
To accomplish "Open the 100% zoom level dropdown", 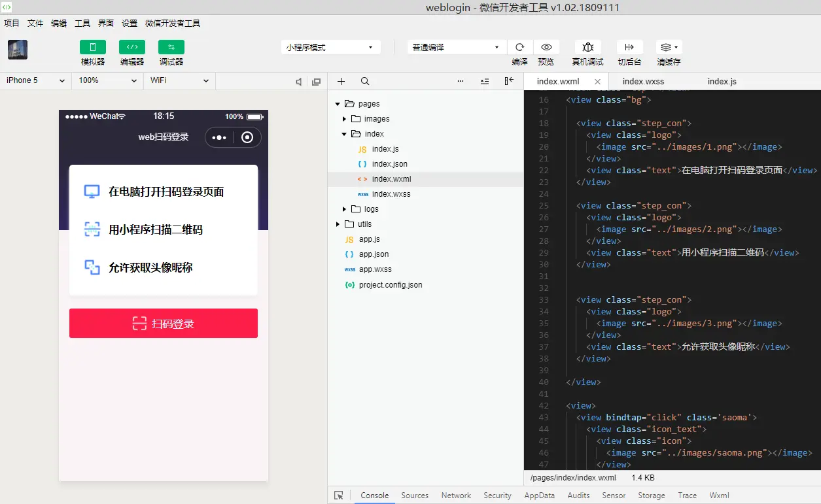I will pyautogui.click(x=107, y=80).
